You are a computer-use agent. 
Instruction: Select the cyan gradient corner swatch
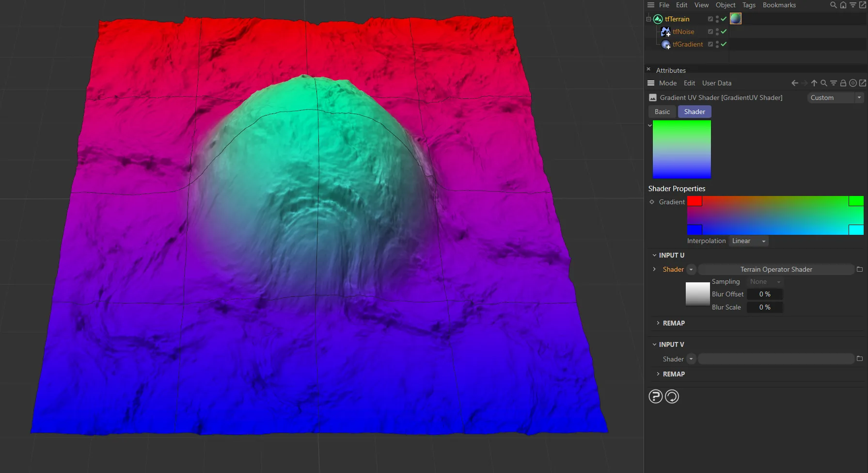[x=856, y=229]
